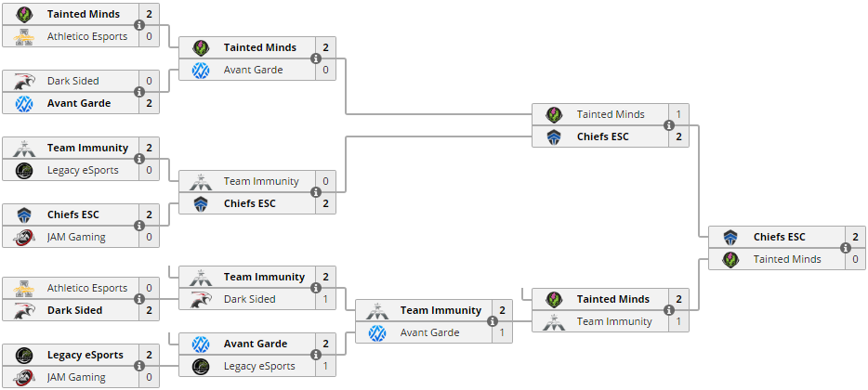Click JAM Gaming logo in match against Chiefs ESC
Viewport: 868px width, 390px height.
(x=24, y=237)
